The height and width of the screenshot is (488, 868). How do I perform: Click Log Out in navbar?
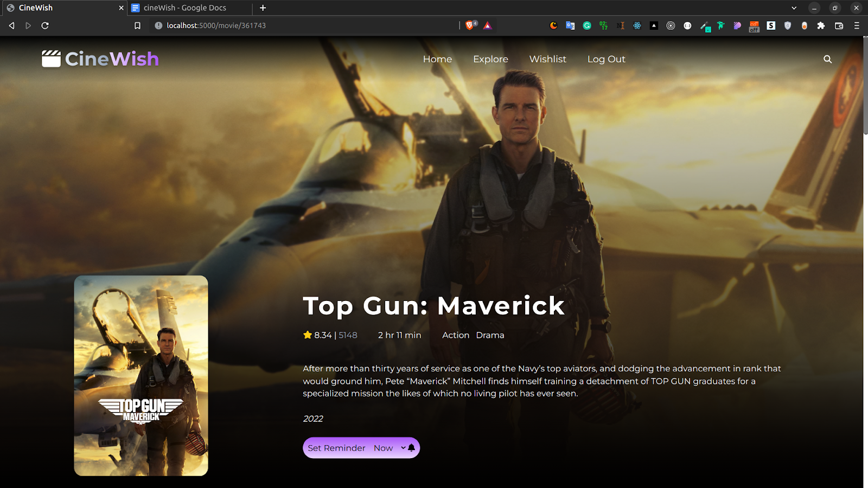click(x=606, y=59)
